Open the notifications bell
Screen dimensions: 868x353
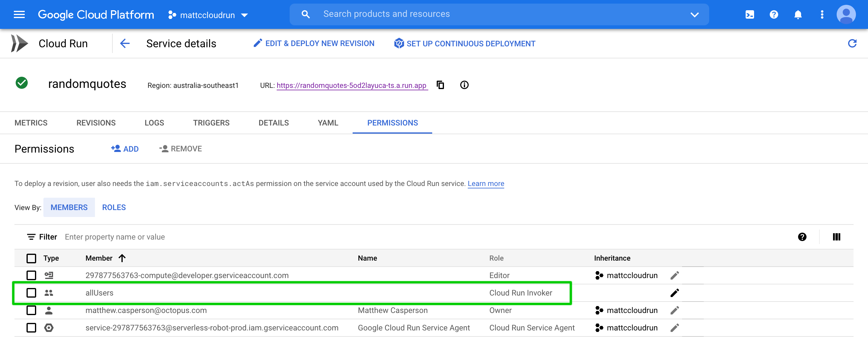797,14
